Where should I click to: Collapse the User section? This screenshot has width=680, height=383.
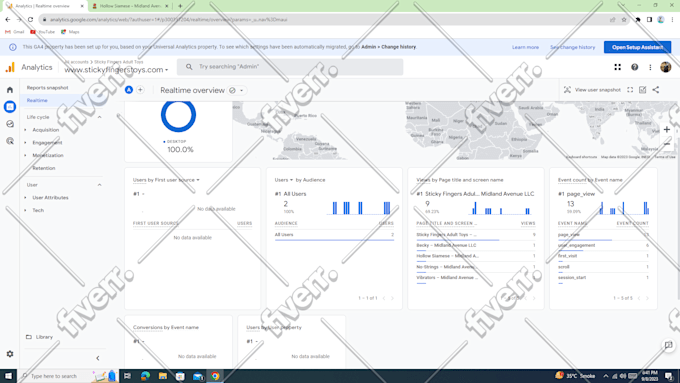(99, 185)
